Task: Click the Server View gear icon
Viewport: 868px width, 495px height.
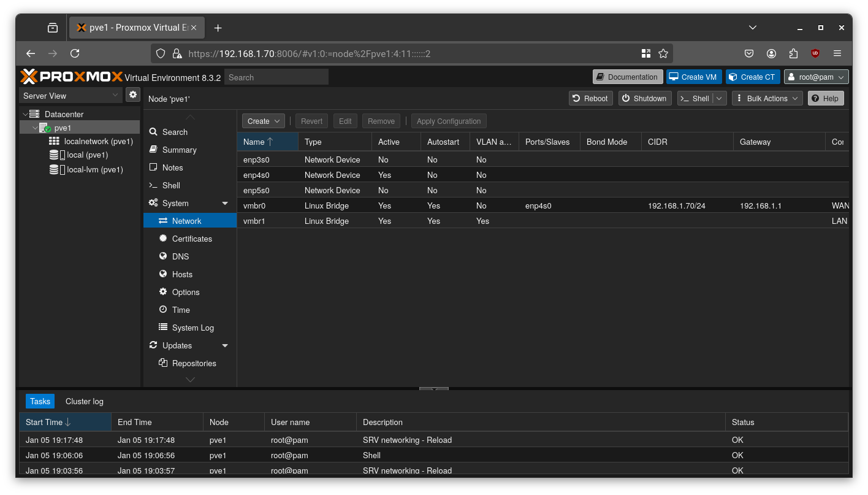Action: [x=133, y=94]
